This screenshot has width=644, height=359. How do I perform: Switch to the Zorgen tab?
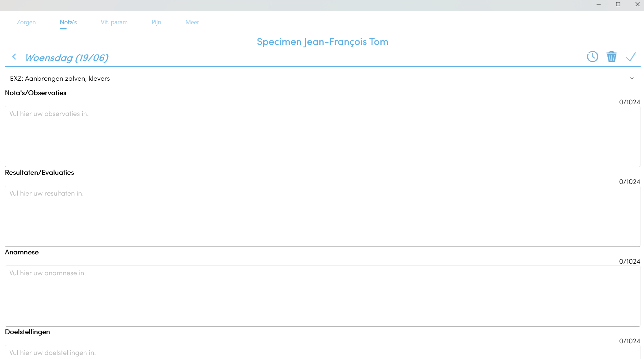pyautogui.click(x=26, y=22)
